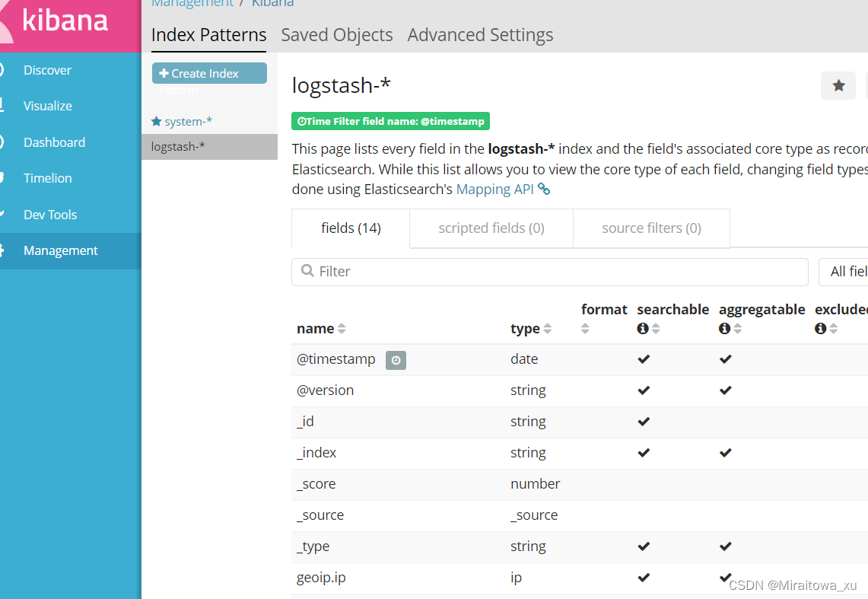Click the Time Filter field name badge
868x599 pixels.
(x=390, y=121)
